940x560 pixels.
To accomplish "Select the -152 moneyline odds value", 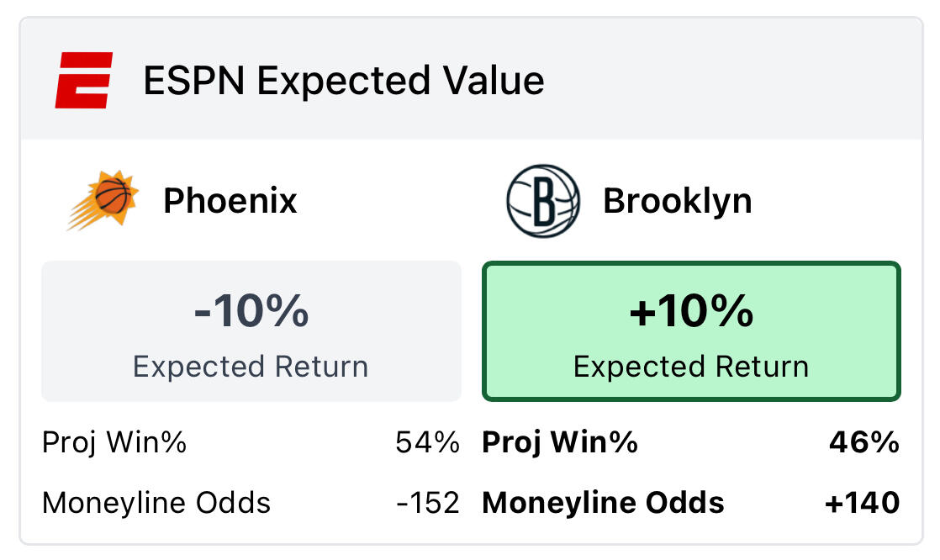I will pos(428,503).
